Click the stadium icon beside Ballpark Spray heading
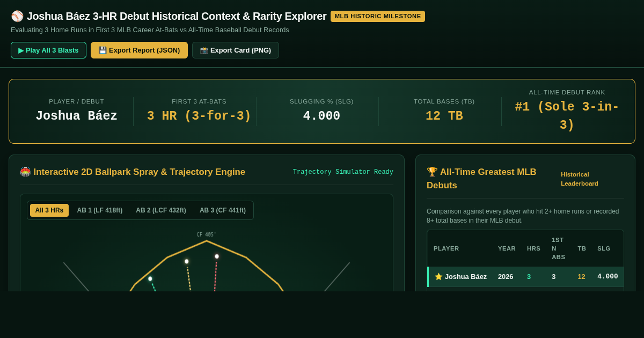Viewport: 644px width, 338px height. click(x=25, y=172)
